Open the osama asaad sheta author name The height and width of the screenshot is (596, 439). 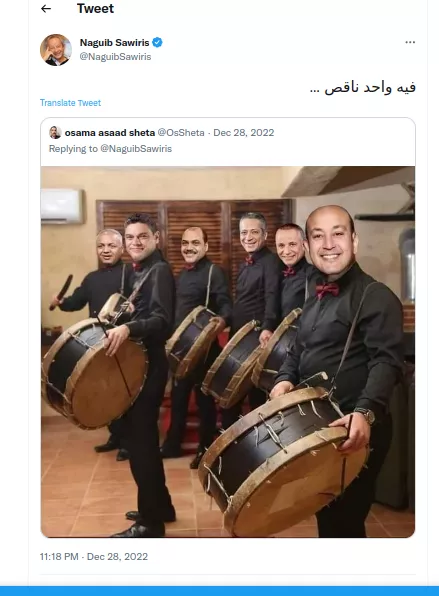coord(110,133)
